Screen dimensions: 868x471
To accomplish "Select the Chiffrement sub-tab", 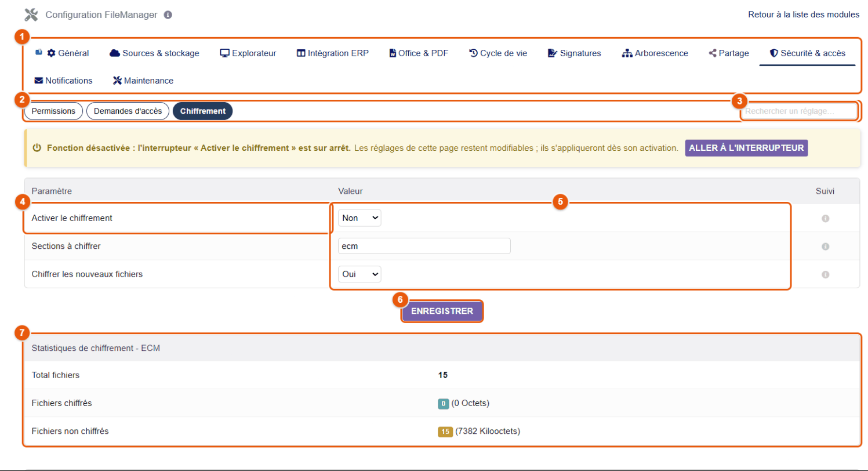I will tap(203, 111).
